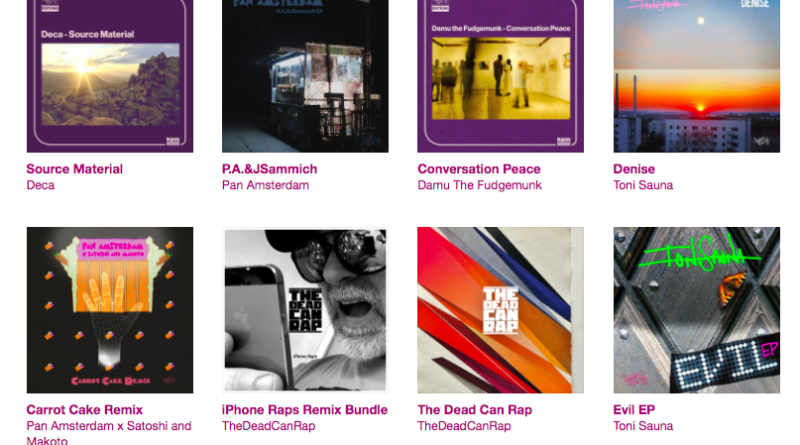Screen dimensions: 800x445
Task: Open the Evil EP album artwork
Action: pyautogui.click(x=696, y=310)
